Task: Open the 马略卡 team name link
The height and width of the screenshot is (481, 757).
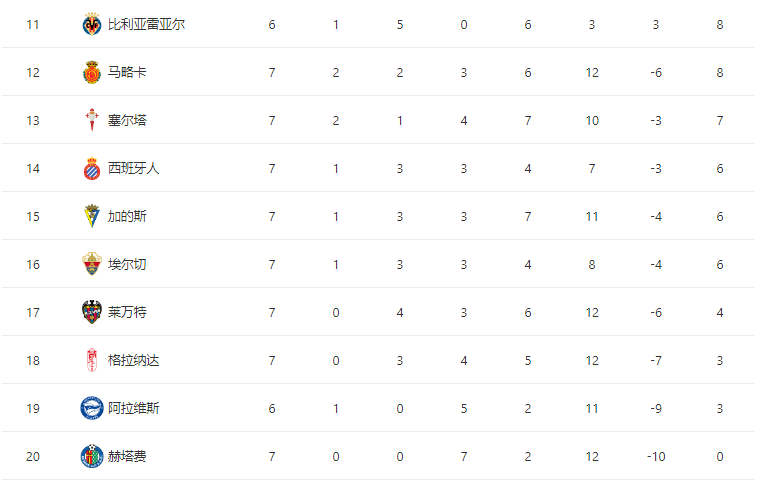Action: point(127,72)
